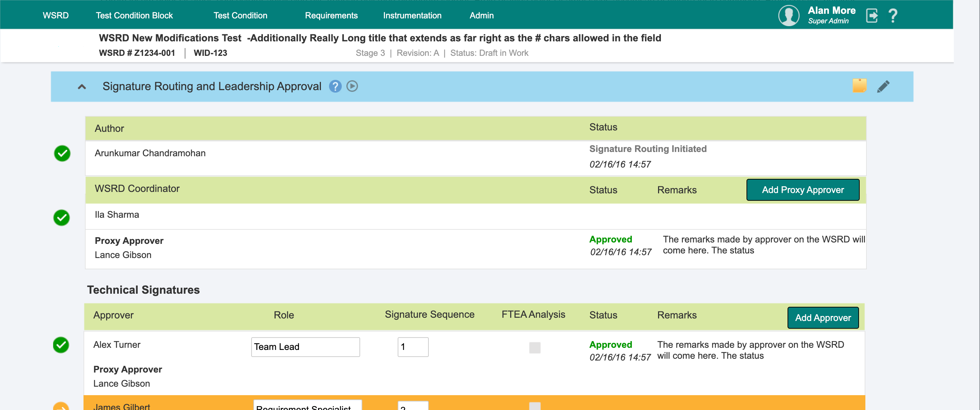
Task: Play the tutorial video for Signature Routing
Action: [352, 86]
